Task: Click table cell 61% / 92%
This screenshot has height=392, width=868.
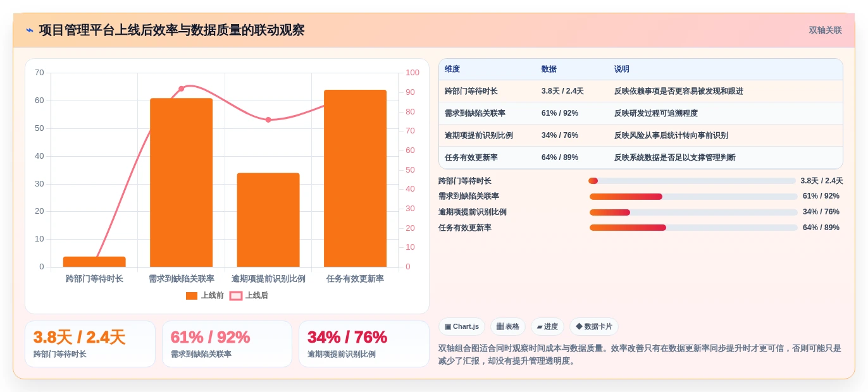Action: coord(560,113)
